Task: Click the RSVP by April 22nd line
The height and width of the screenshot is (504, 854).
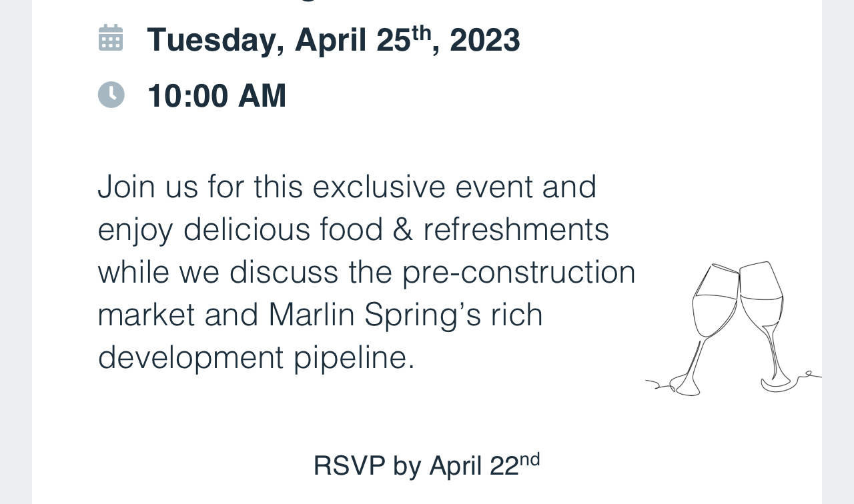Action: point(426,465)
